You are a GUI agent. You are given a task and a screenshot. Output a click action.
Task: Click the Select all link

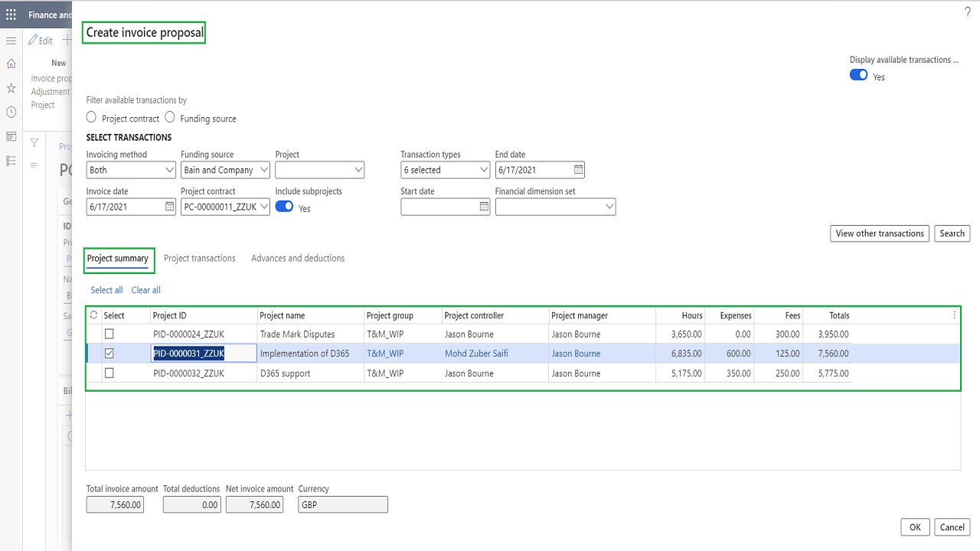click(106, 290)
